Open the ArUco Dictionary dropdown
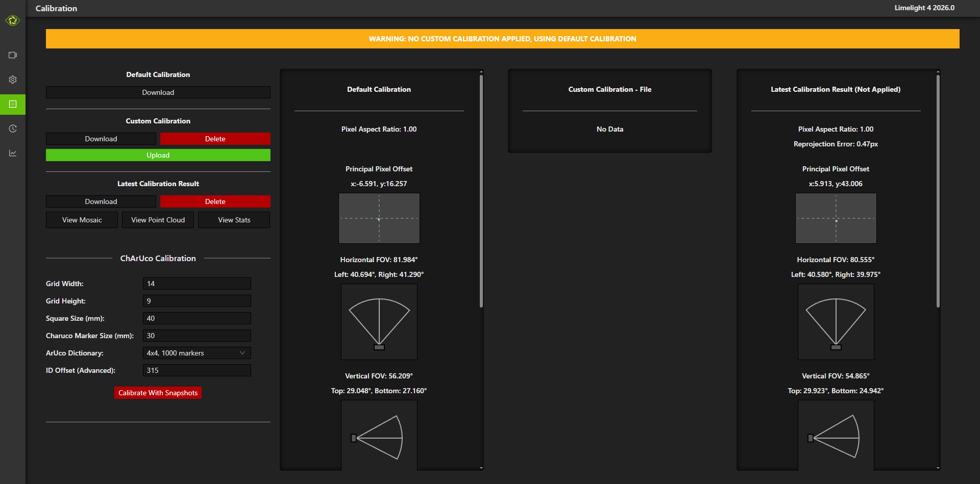This screenshot has height=484, width=980. coord(197,352)
